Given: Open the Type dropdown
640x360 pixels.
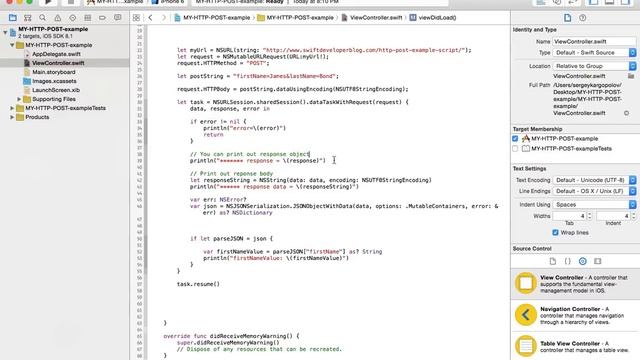Looking at the screenshot, I should click(594, 53).
